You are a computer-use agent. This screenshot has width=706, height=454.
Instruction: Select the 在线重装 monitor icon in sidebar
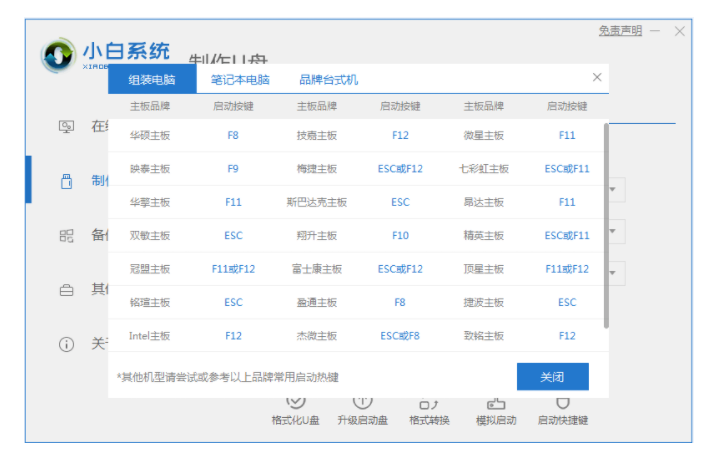[67, 127]
